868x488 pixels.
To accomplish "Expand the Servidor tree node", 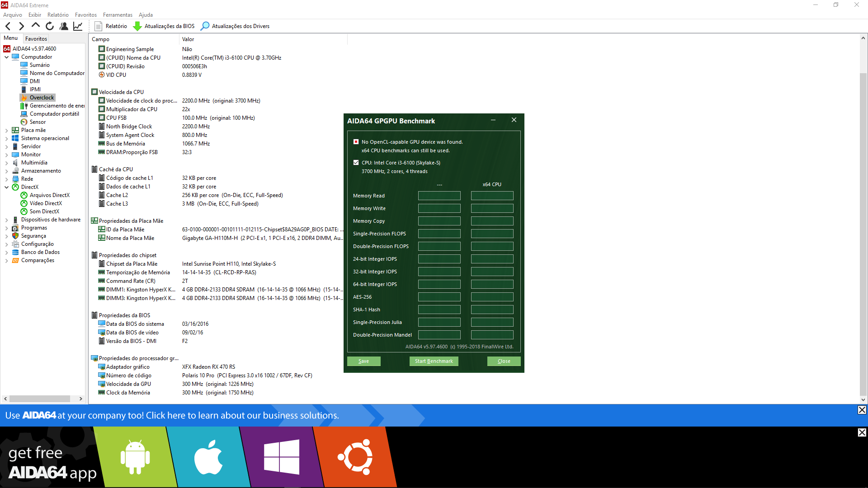I will (7, 146).
